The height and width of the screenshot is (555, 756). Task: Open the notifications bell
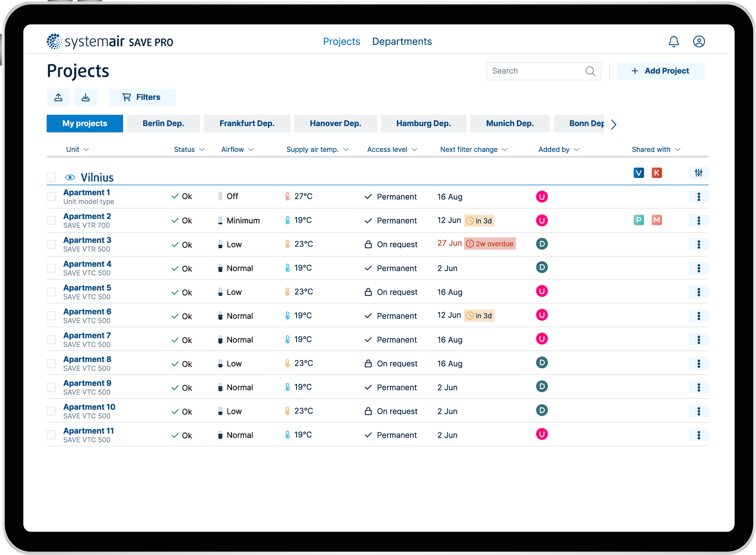click(x=674, y=42)
